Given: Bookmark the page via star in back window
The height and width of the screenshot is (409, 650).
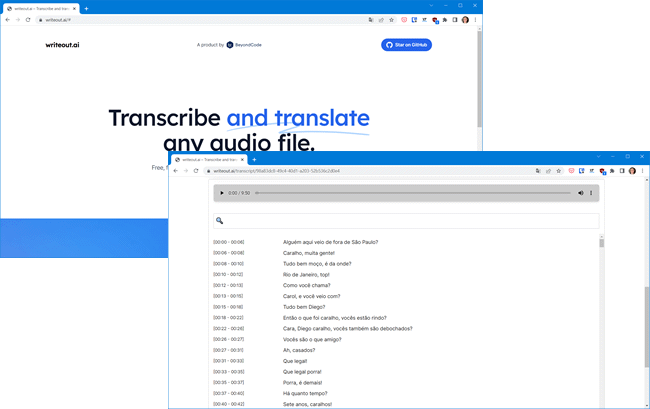Looking at the screenshot, I should click(x=391, y=20).
